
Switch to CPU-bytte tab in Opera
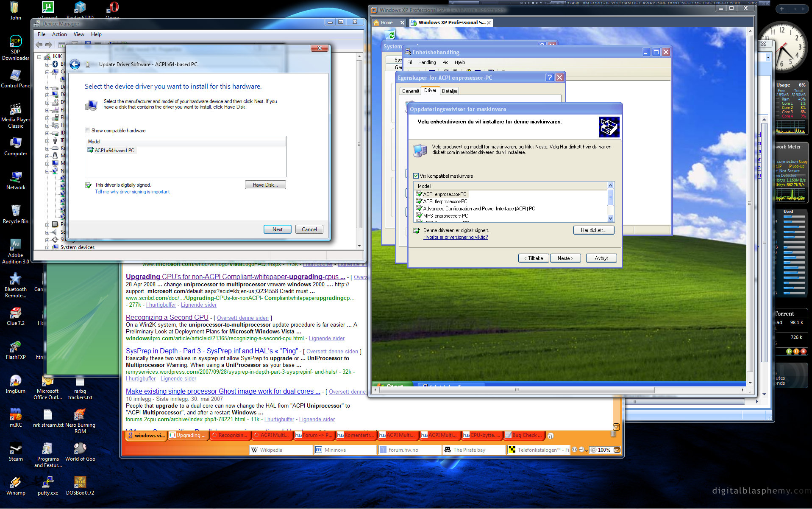point(482,435)
